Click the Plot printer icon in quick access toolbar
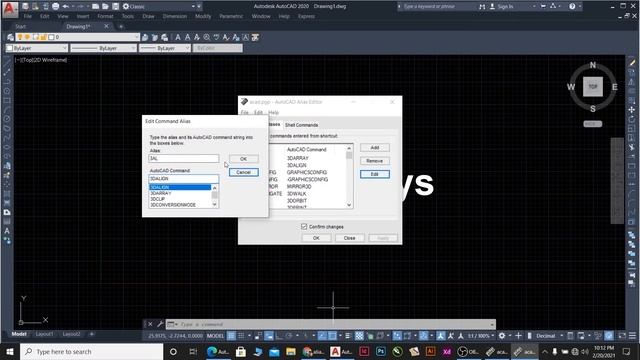This screenshot has width=640, height=360. point(56,7)
